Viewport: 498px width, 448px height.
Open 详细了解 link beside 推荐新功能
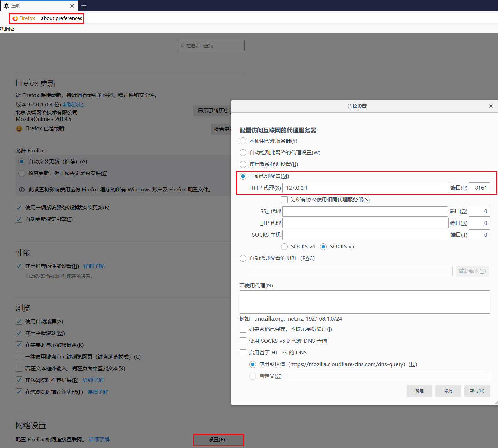pyautogui.click(x=98, y=392)
